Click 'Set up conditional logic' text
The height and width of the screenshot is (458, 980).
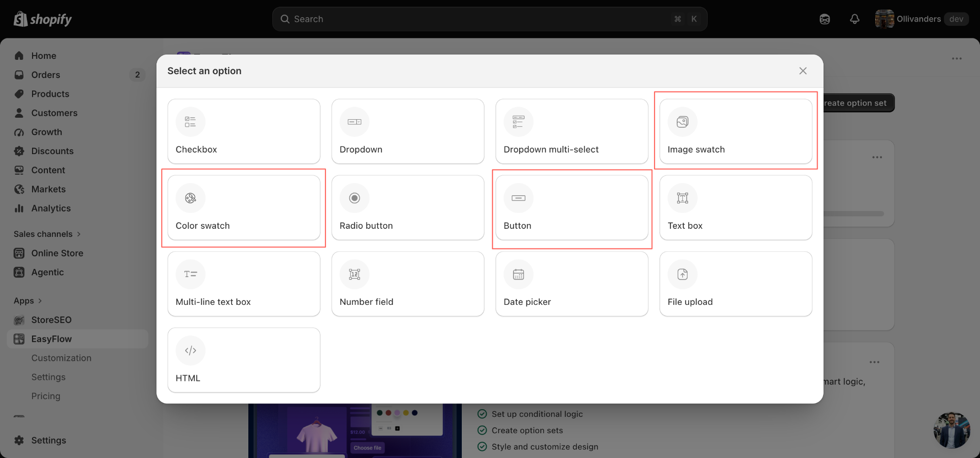pos(537,414)
